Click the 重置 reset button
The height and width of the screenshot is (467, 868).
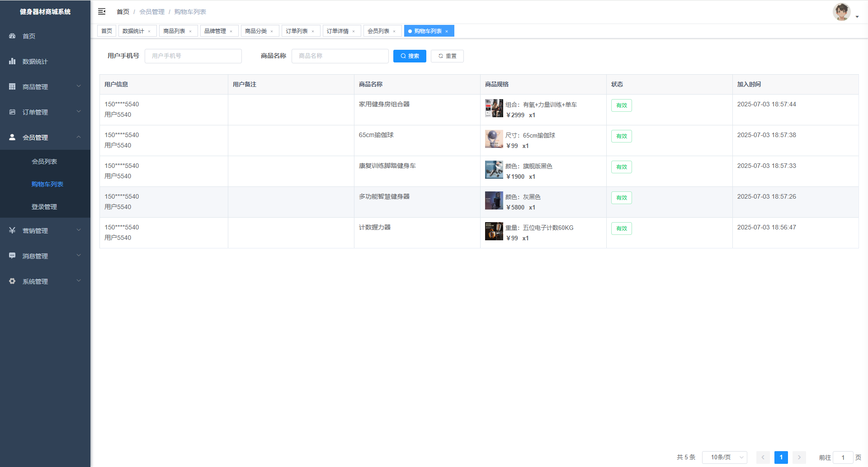[x=447, y=56]
